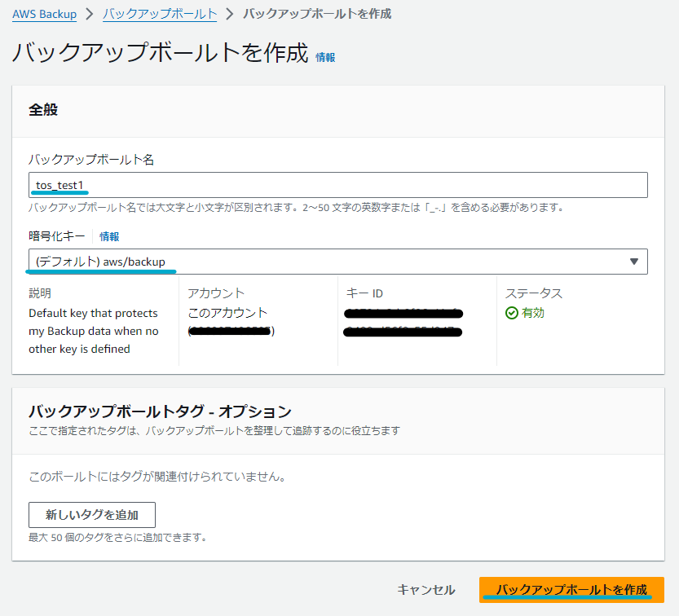Click the 全般 section heading
The width and height of the screenshot is (679, 616).
[43, 109]
